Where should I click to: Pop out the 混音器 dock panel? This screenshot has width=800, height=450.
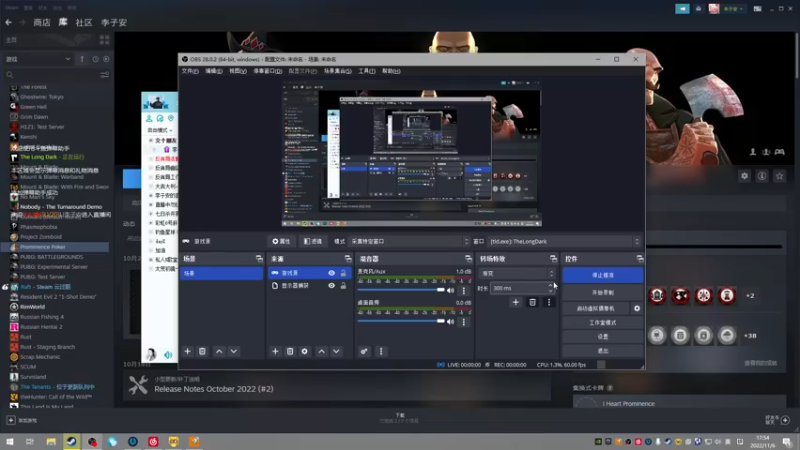(468, 259)
